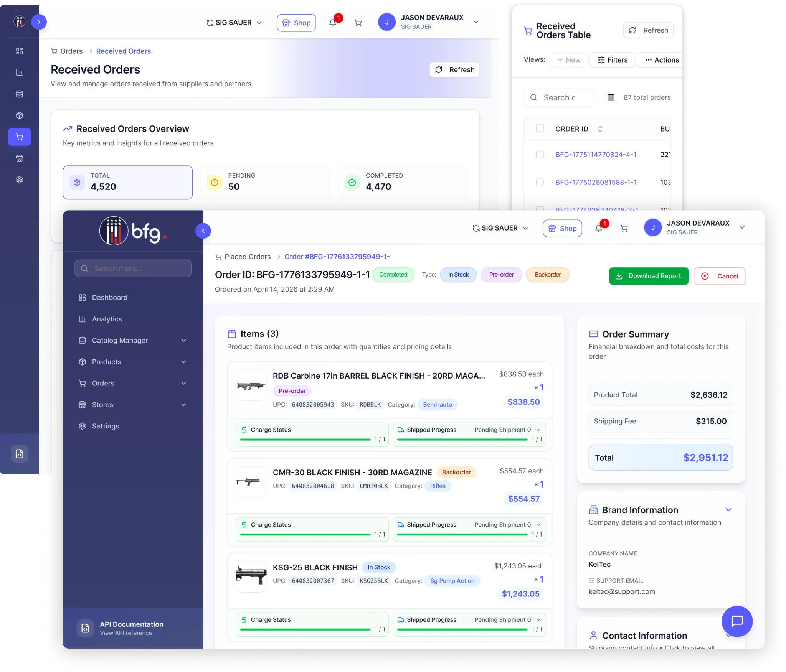Toggle the select-all checkbox next to ORDER ID
This screenshot has height=672, width=786.
click(x=540, y=128)
